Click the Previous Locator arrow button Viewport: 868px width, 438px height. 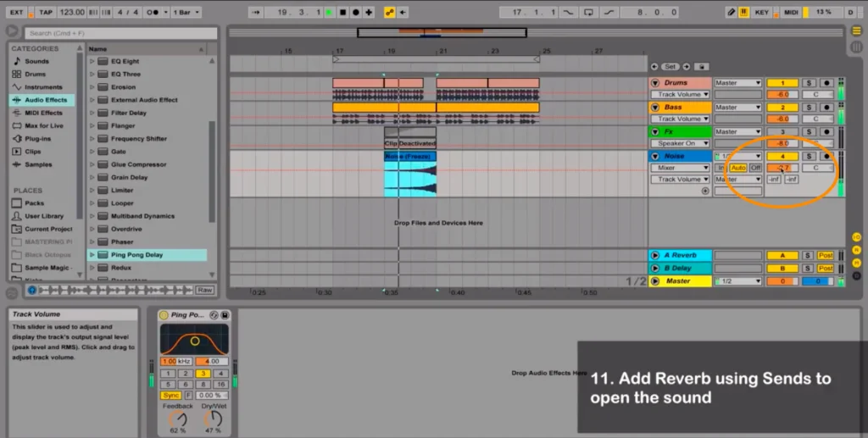(x=654, y=66)
